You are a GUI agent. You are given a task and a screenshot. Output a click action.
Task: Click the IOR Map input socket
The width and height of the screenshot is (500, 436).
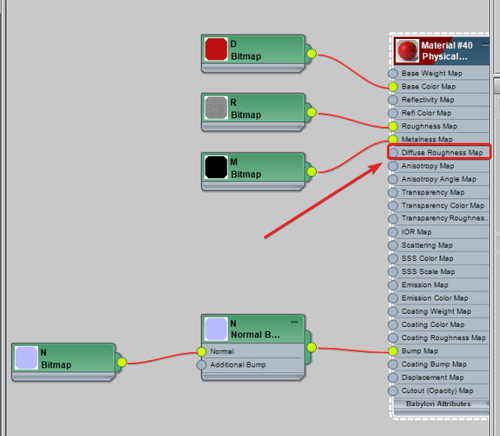[x=393, y=232]
